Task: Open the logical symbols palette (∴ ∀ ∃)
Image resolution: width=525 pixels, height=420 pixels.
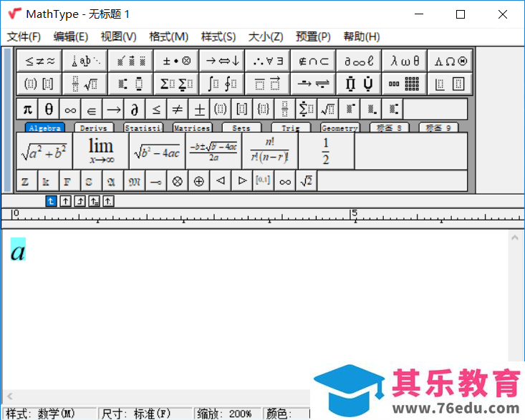Action: pos(268,61)
